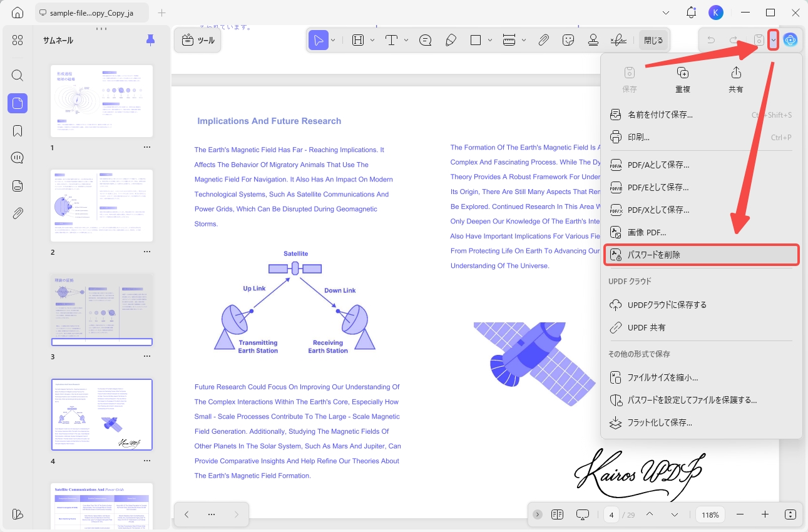
Task: Choose ファイルサイズを縮小
Action: (x=702, y=377)
